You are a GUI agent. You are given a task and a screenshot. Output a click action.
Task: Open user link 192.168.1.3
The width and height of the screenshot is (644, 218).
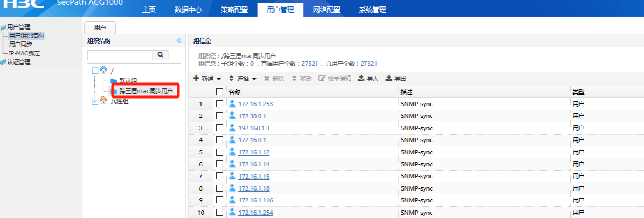254,128
